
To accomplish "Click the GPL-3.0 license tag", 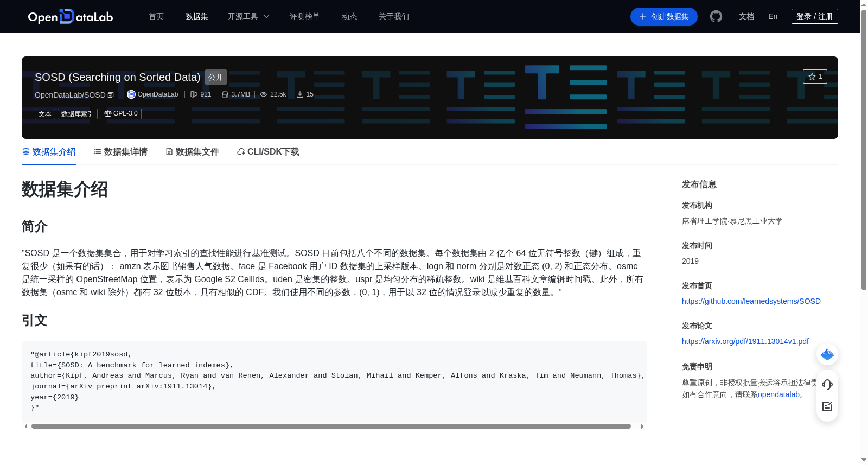I will coord(120,113).
